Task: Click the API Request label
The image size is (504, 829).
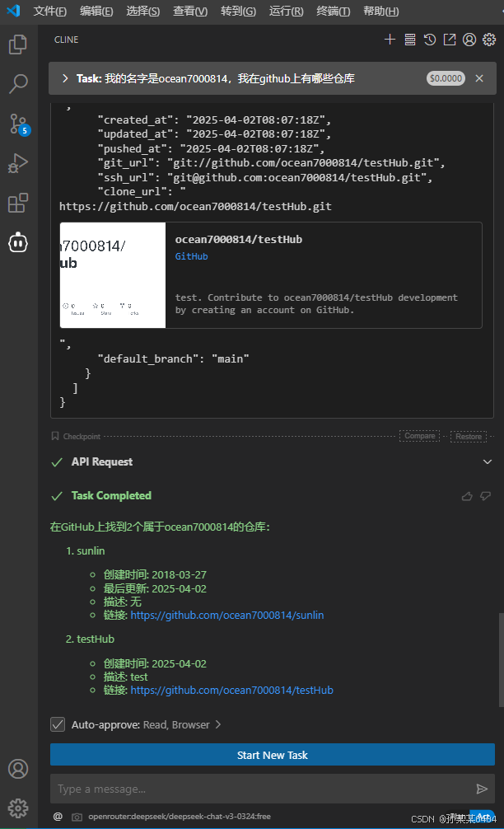Action: pyautogui.click(x=102, y=461)
